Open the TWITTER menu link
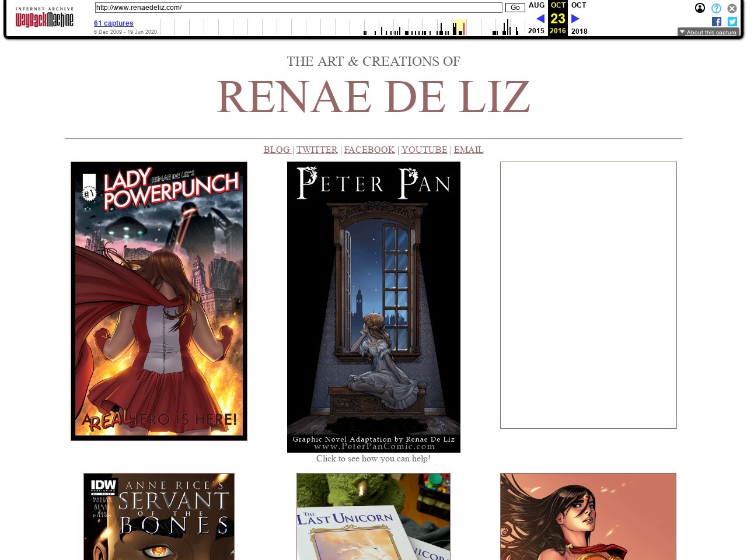The width and height of the screenshot is (747, 560). click(x=317, y=150)
